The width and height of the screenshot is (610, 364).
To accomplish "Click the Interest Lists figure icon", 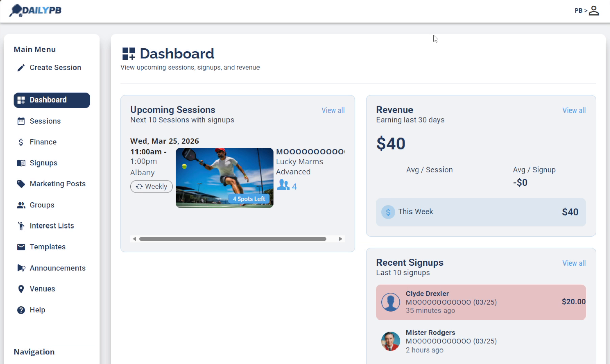I will (x=21, y=226).
